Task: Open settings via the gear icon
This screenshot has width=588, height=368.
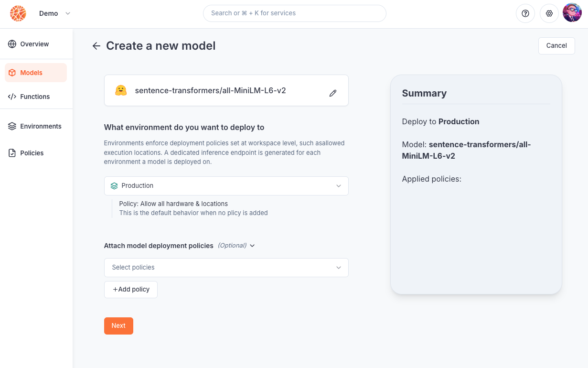Action: point(549,13)
